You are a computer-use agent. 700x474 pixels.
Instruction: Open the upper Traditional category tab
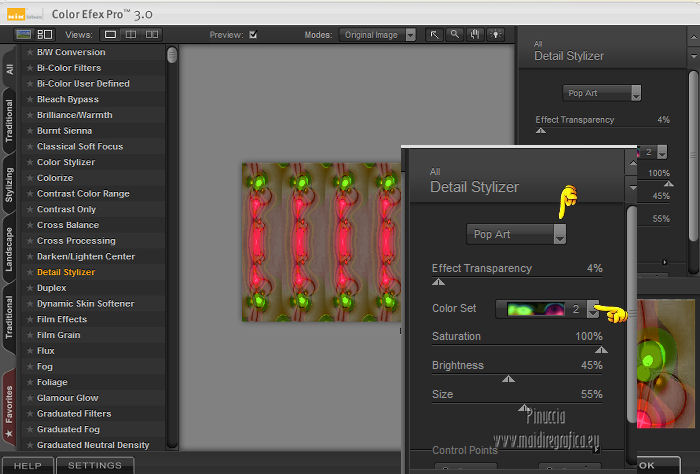click(x=9, y=121)
